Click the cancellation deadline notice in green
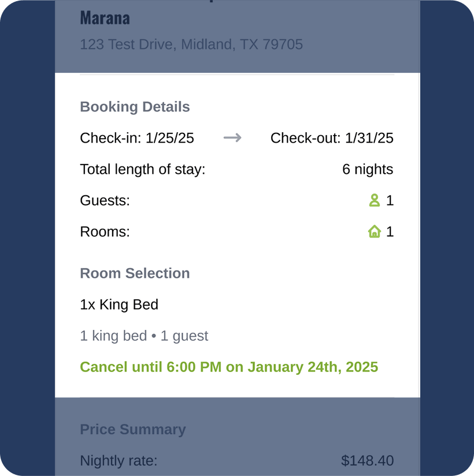 click(229, 367)
